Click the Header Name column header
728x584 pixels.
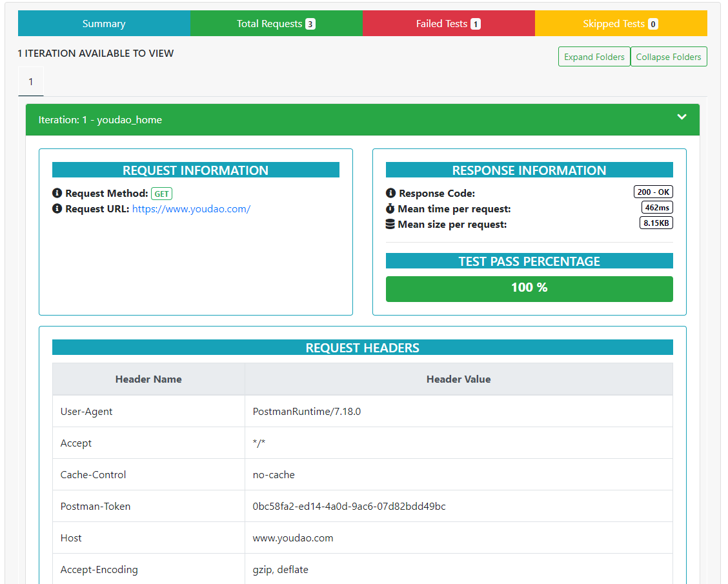pyautogui.click(x=148, y=379)
